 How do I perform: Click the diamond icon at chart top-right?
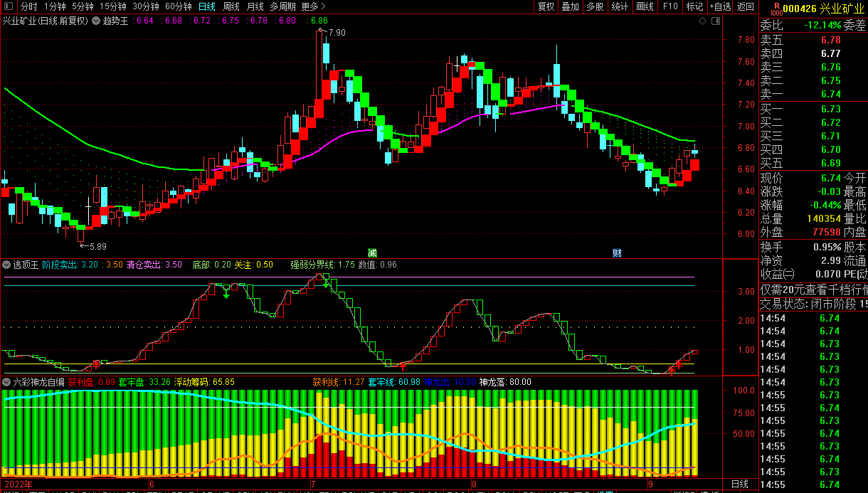tap(702, 21)
